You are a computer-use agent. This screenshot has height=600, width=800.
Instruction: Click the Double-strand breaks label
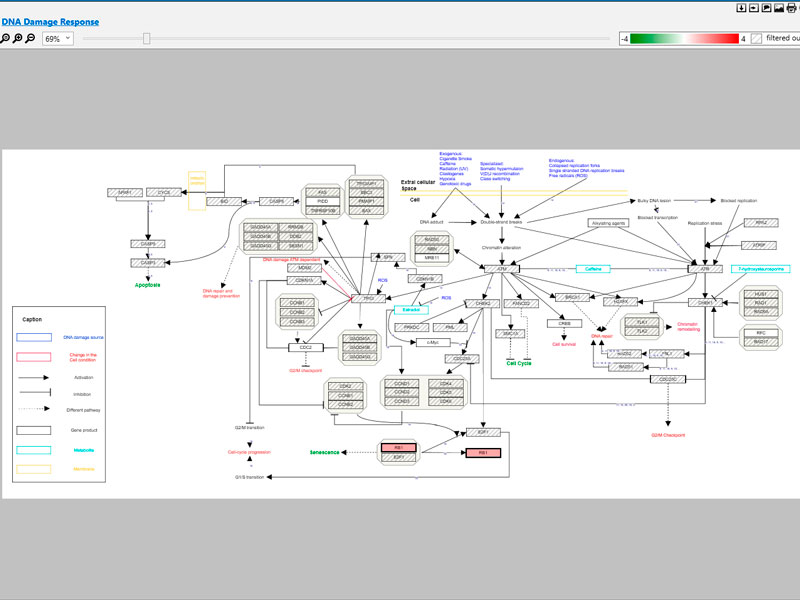(501, 222)
